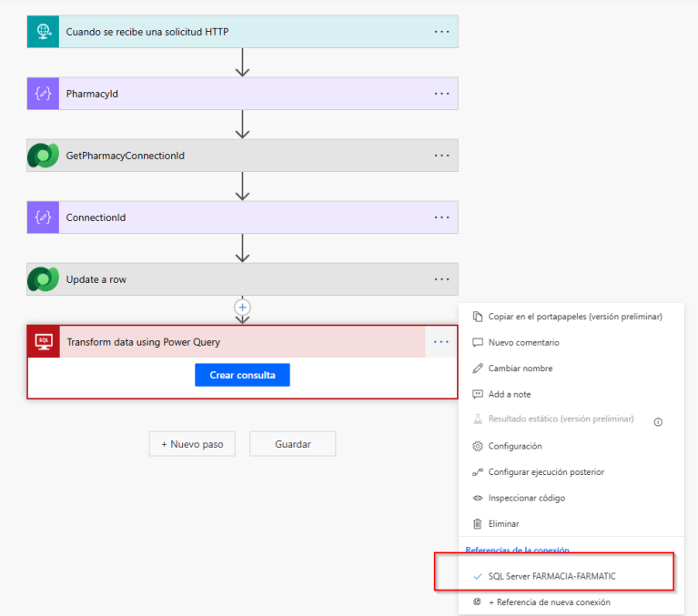Click the HTTP request trigger globe icon
Screen dimensions: 698x616
pyautogui.click(x=43, y=32)
